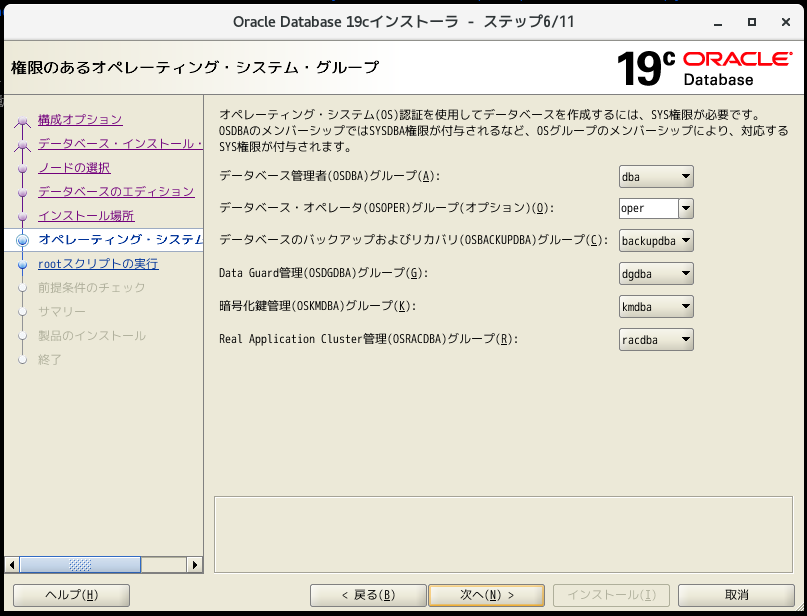807x616 pixels.
Task: Click the step bullet next to インストール場所
Action: pos(22,217)
